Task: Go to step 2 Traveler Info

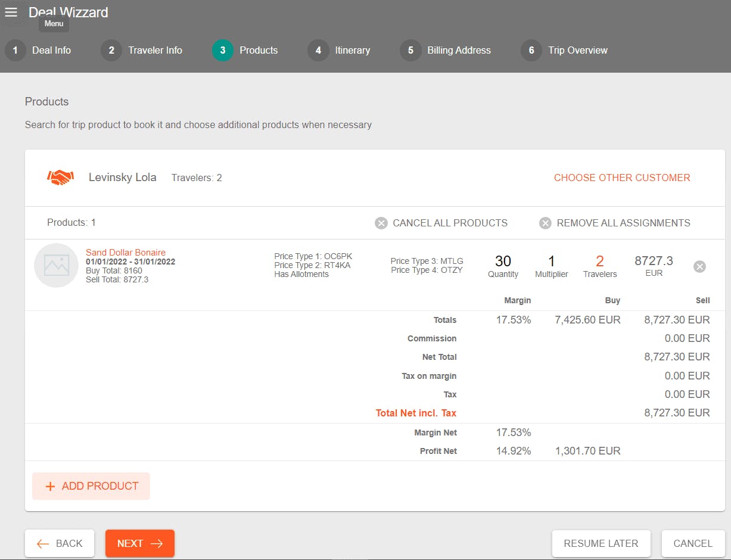Action: coord(142,50)
